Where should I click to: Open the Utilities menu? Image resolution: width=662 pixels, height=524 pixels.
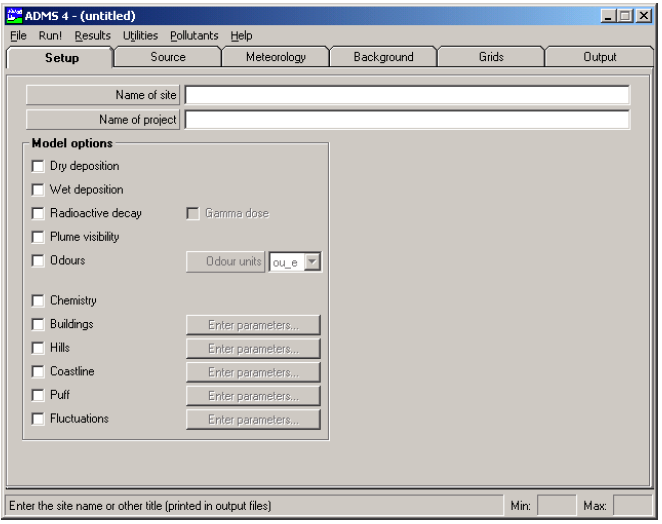[x=140, y=36]
